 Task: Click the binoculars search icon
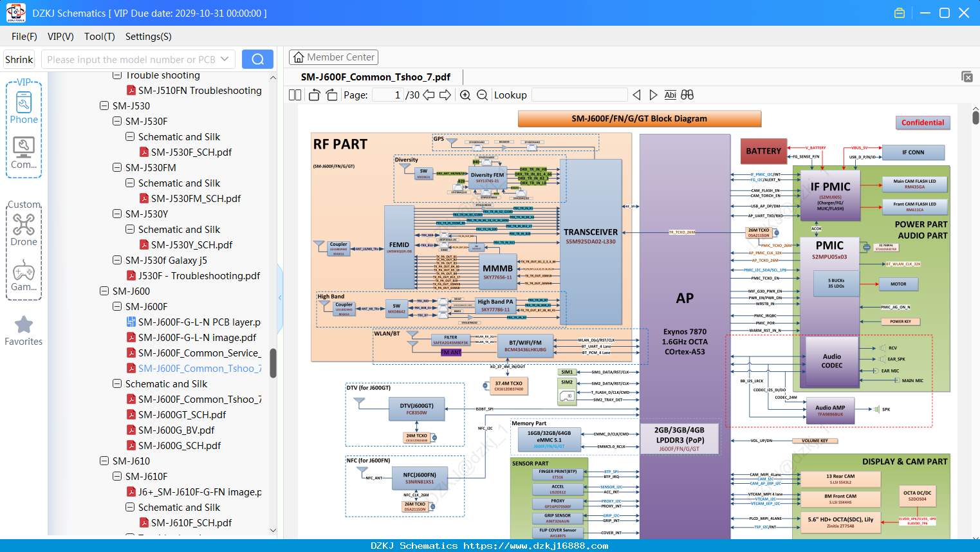(x=687, y=95)
